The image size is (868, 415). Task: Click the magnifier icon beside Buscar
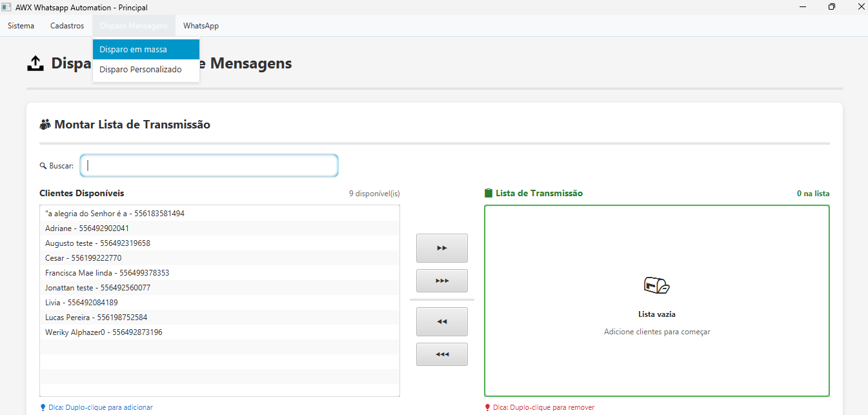click(43, 166)
